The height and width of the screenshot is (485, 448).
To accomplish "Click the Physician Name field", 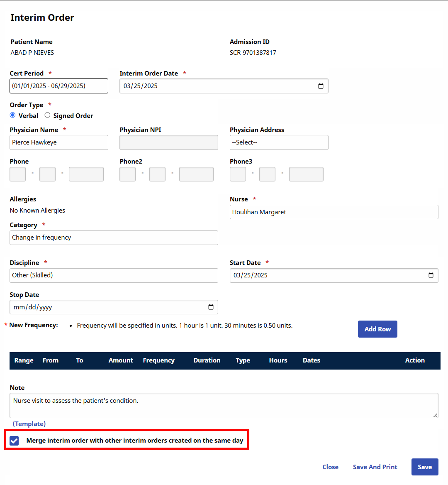I will (58, 142).
